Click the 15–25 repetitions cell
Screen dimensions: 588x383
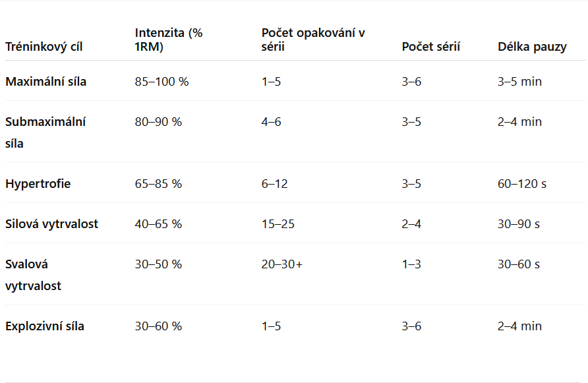278,224
